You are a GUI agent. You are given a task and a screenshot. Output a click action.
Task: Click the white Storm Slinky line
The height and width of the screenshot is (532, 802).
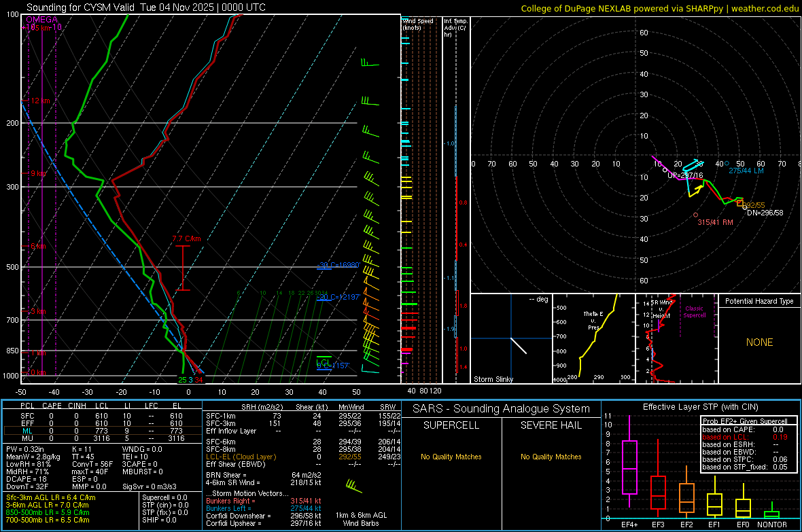pyautogui.click(x=519, y=345)
